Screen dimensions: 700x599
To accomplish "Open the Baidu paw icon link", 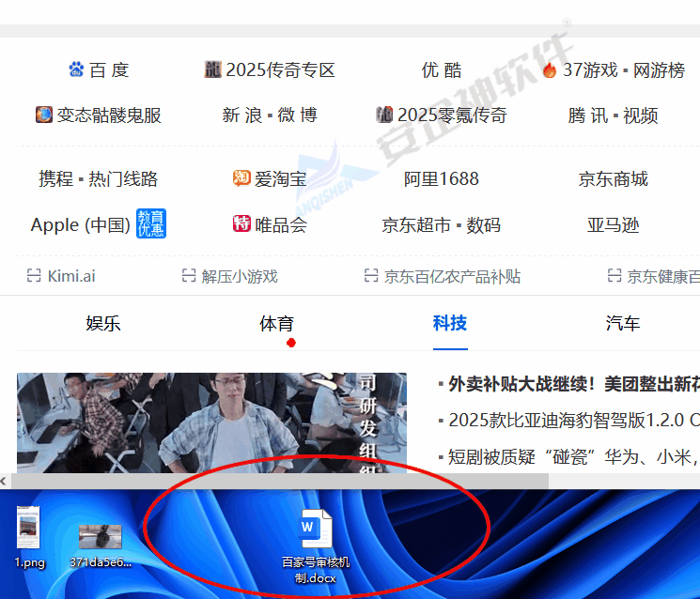I will pyautogui.click(x=76, y=69).
